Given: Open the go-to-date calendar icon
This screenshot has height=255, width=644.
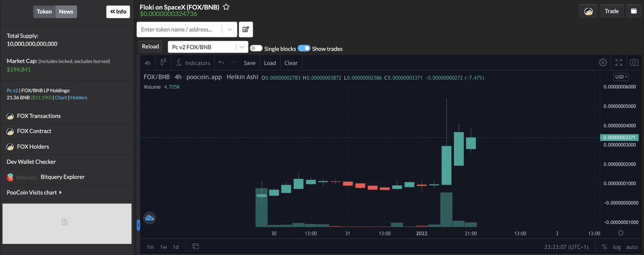Looking at the screenshot, I should point(195,246).
